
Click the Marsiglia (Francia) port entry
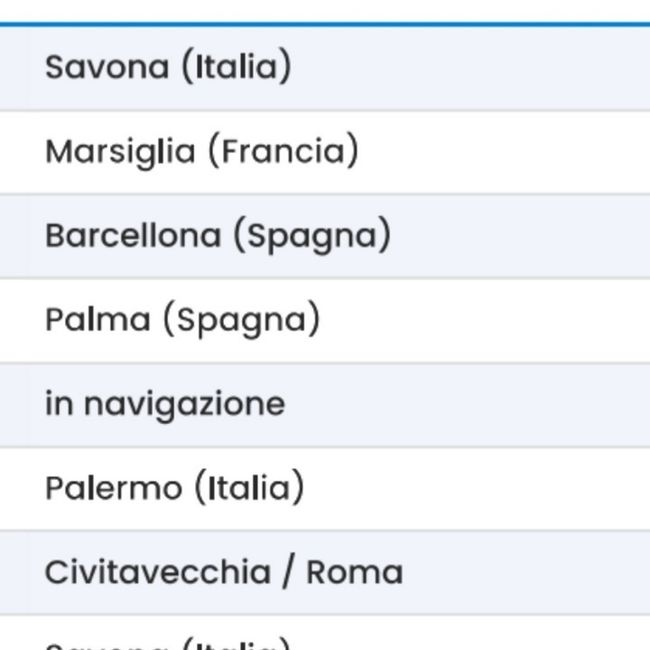click(x=201, y=152)
